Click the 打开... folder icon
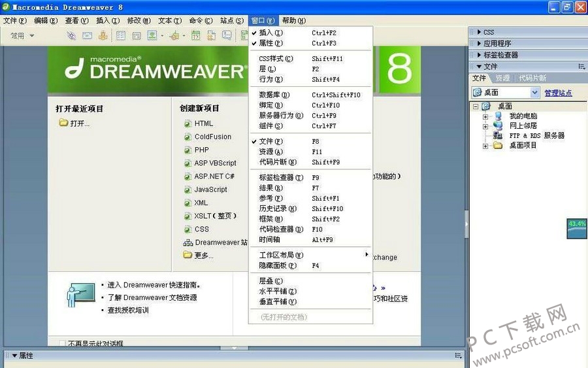 click(63, 123)
